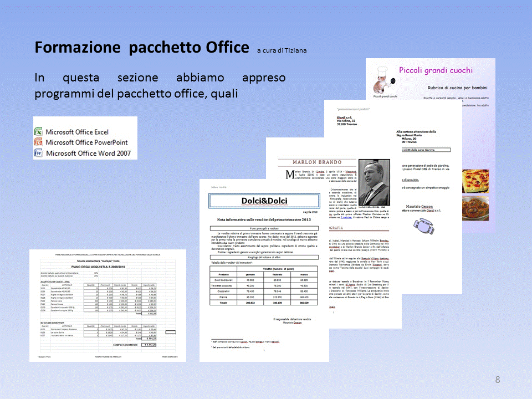This screenshot has height=399, width=532.
Task: Open the Excel spreadsheet "Piano degli acquisti" thumbnail
Action: click(108, 305)
